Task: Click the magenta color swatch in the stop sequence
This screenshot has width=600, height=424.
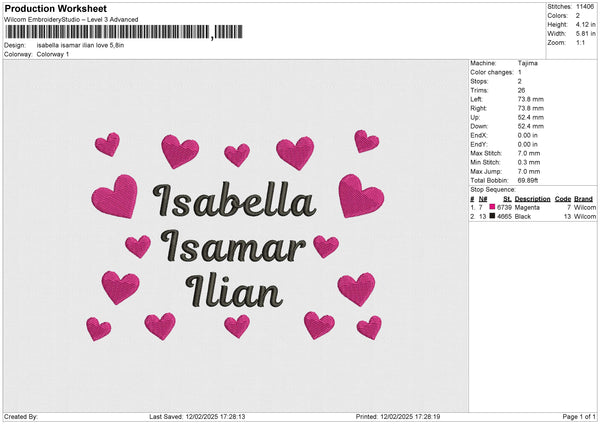Action: (x=492, y=207)
